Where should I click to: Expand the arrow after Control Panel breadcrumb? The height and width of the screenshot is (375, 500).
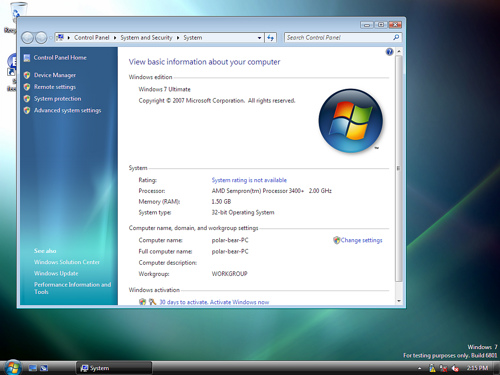click(115, 38)
